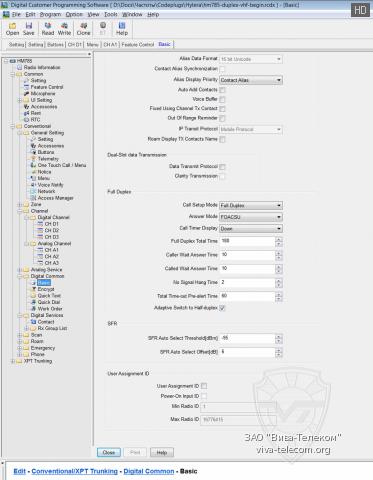The height and width of the screenshot is (480, 373).
Task: Read data from radio toolbar icon
Action: (48, 29)
